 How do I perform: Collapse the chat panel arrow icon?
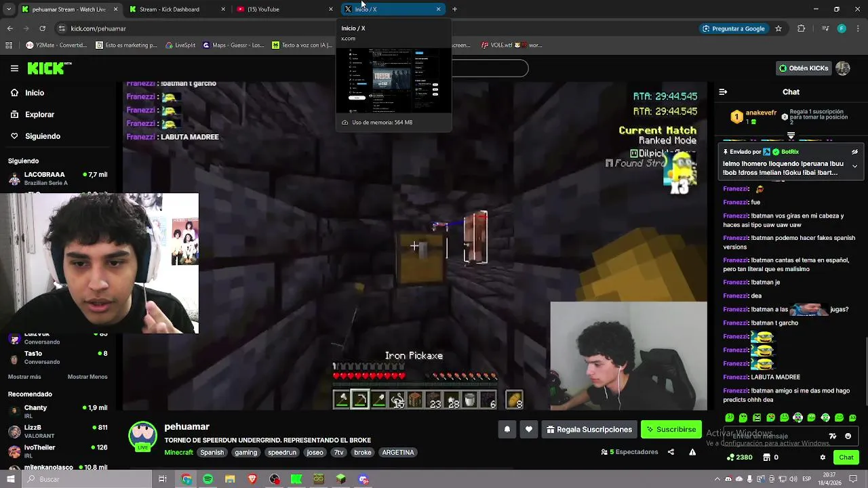point(723,92)
